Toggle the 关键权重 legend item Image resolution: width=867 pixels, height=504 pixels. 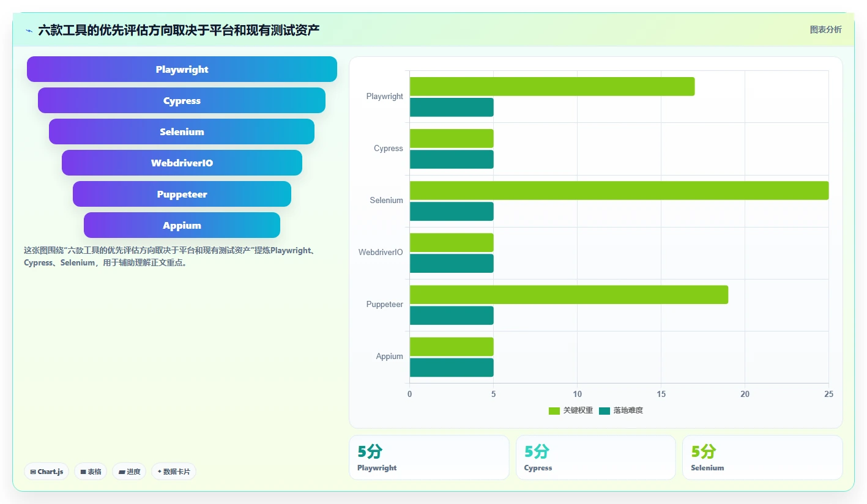click(571, 410)
